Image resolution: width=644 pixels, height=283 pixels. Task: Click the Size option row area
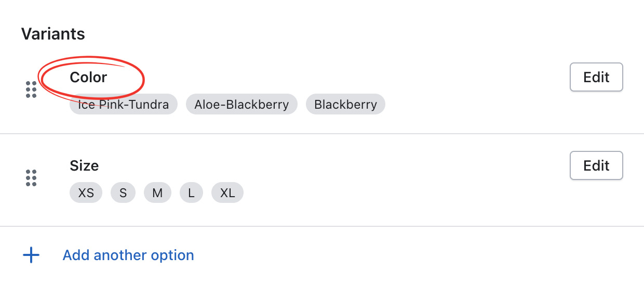(x=322, y=180)
